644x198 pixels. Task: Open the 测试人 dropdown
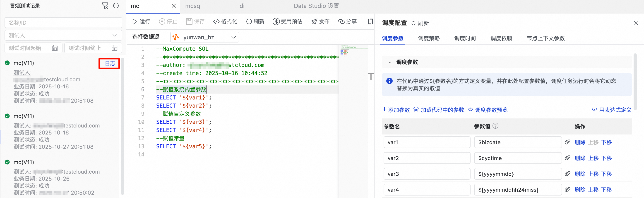point(63,35)
